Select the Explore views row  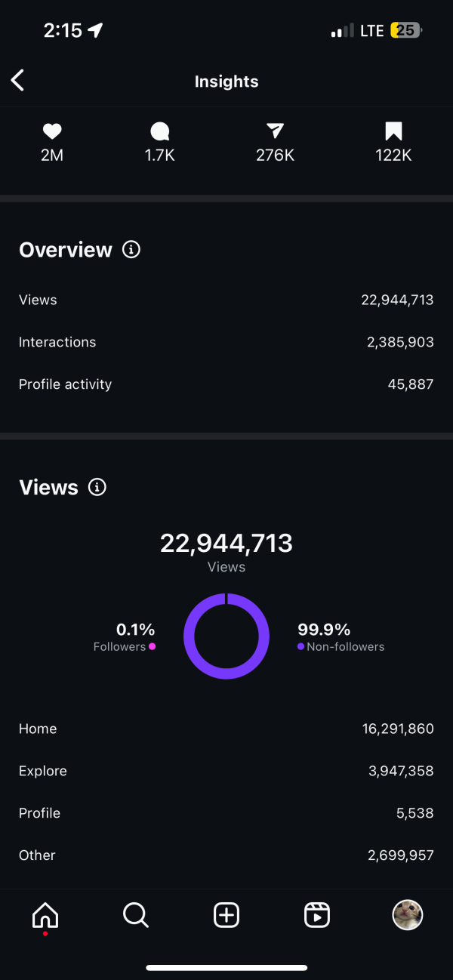pos(226,771)
